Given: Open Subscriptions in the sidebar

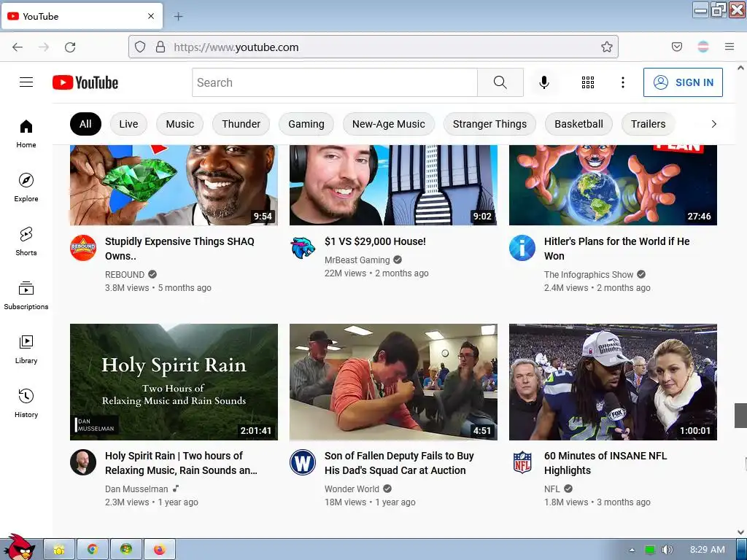Looking at the screenshot, I should pos(26,295).
